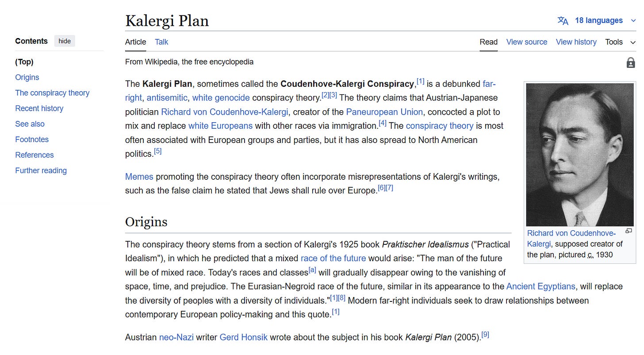Open the Memes link
The width and height of the screenshot is (644, 355).
pyautogui.click(x=139, y=177)
